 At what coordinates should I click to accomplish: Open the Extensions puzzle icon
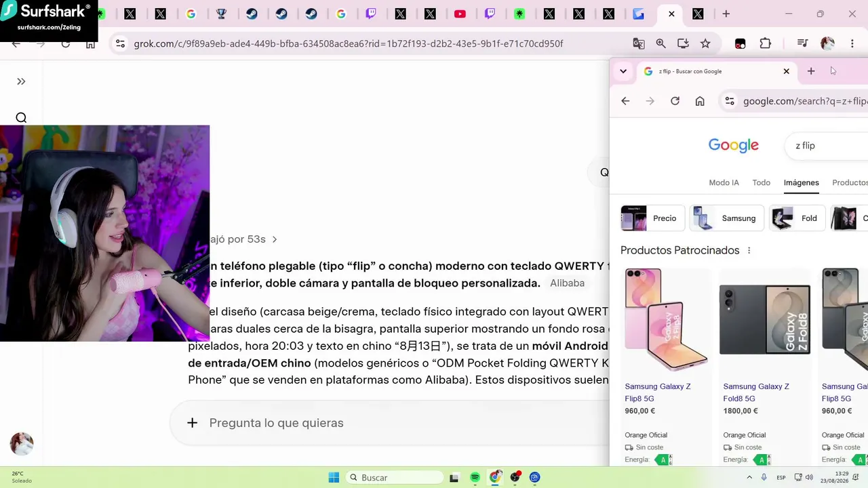(765, 43)
